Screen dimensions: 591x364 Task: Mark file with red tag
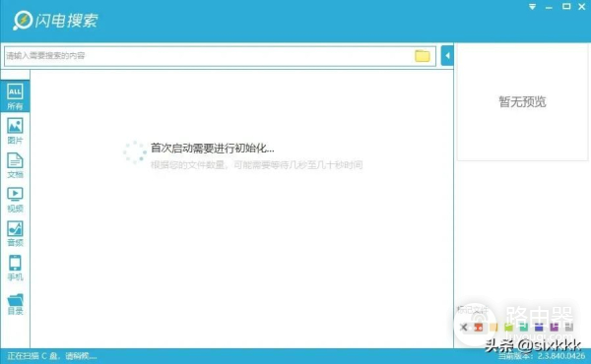479,328
